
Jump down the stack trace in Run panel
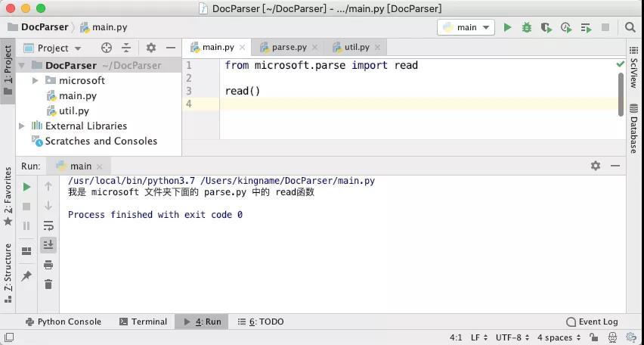[x=48, y=206]
